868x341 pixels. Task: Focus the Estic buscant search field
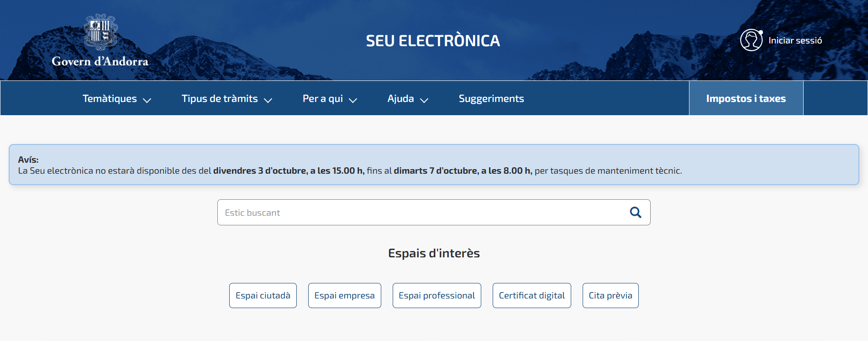[420, 213]
